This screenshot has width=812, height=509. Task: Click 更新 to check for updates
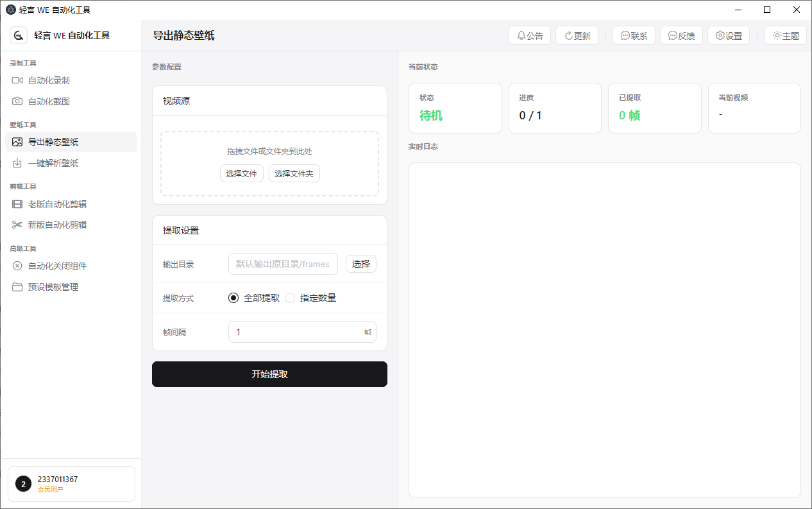click(x=577, y=35)
